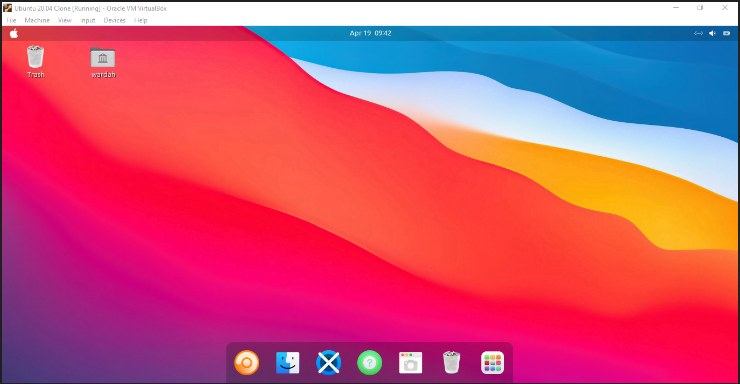Open the green Help icon in dock
The image size is (740, 384).
pos(370,363)
